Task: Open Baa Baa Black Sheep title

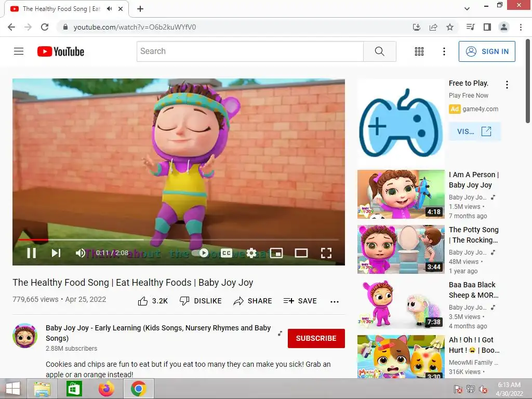Action: tap(474, 290)
